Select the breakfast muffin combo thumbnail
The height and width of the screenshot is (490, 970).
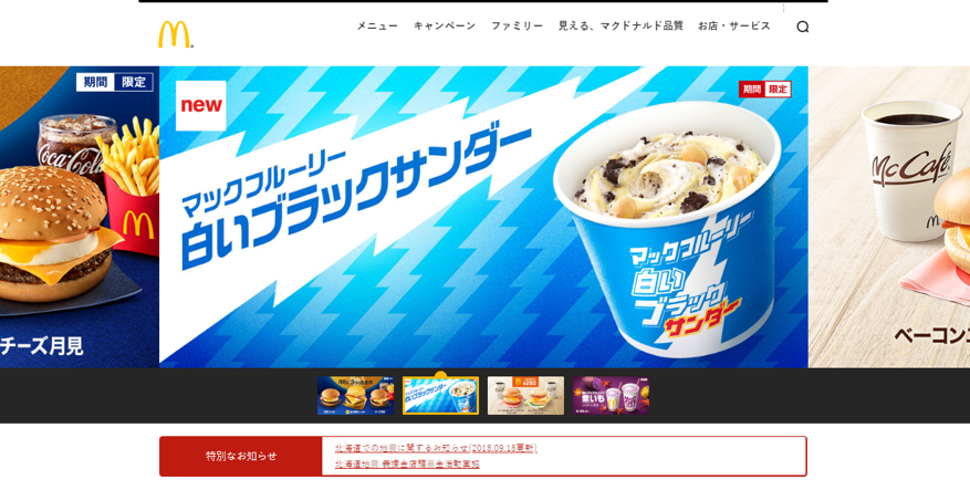pos(525,395)
